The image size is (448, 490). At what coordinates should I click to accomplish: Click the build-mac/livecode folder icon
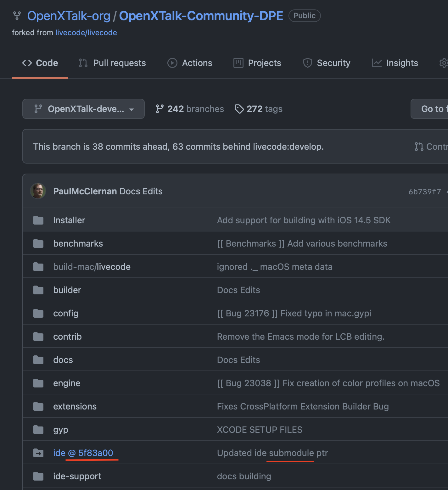[x=38, y=267]
